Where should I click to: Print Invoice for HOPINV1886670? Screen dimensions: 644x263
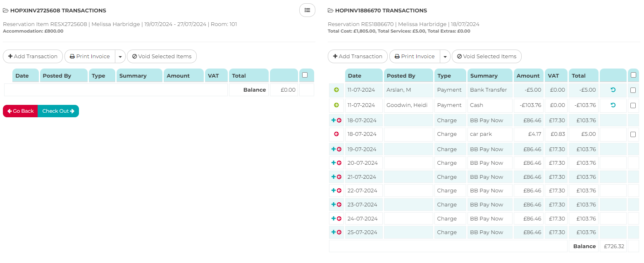coord(415,57)
